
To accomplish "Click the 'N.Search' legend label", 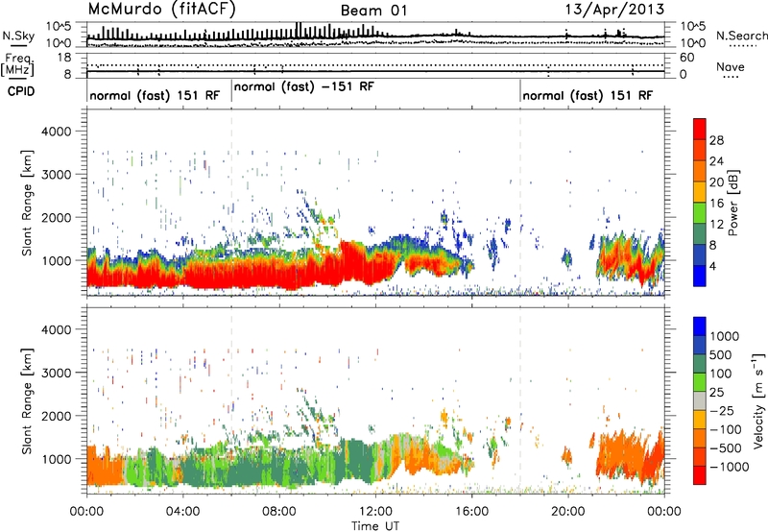I will (x=741, y=36).
